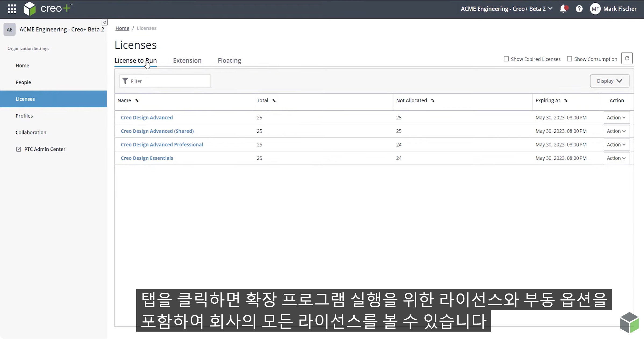The width and height of the screenshot is (644, 341).
Task: Click the Total column header
Action: [x=262, y=100]
